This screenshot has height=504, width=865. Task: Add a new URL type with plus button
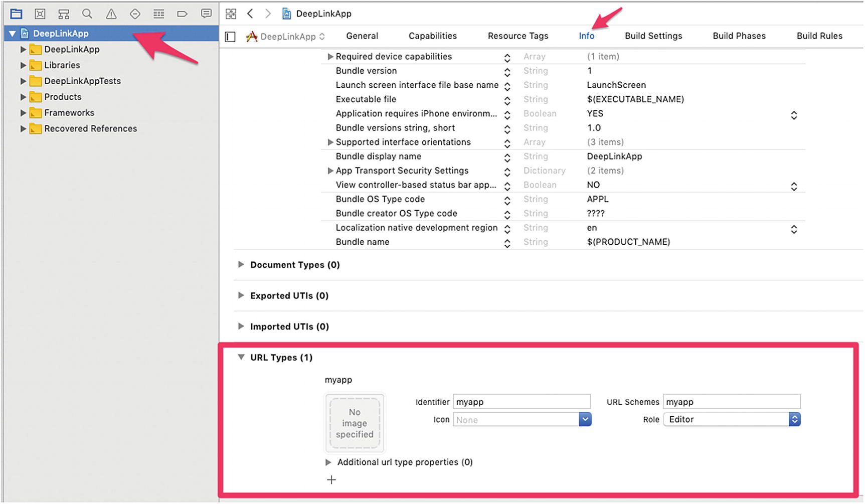331,480
